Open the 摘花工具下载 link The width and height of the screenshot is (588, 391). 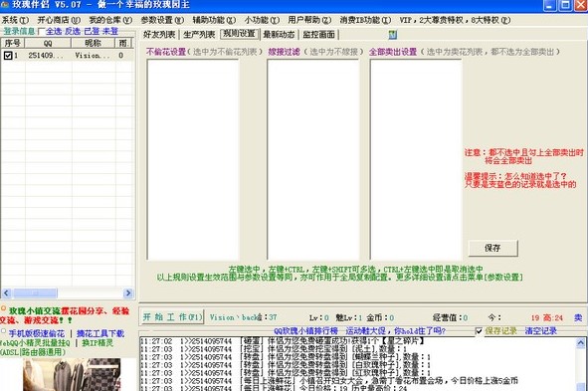[x=100, y=333]
